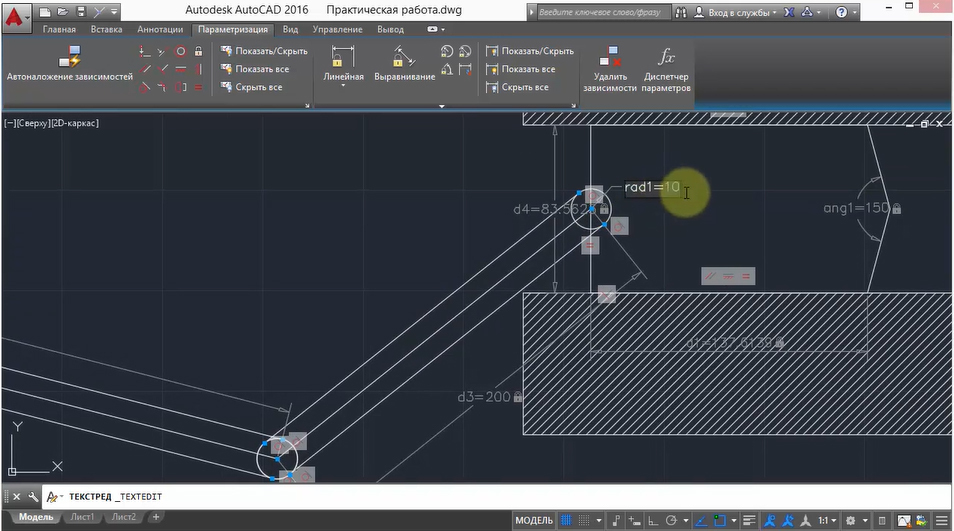Click the New drawing quick-access icon
This screenshot has height=531, width=954.
[44, 12]
